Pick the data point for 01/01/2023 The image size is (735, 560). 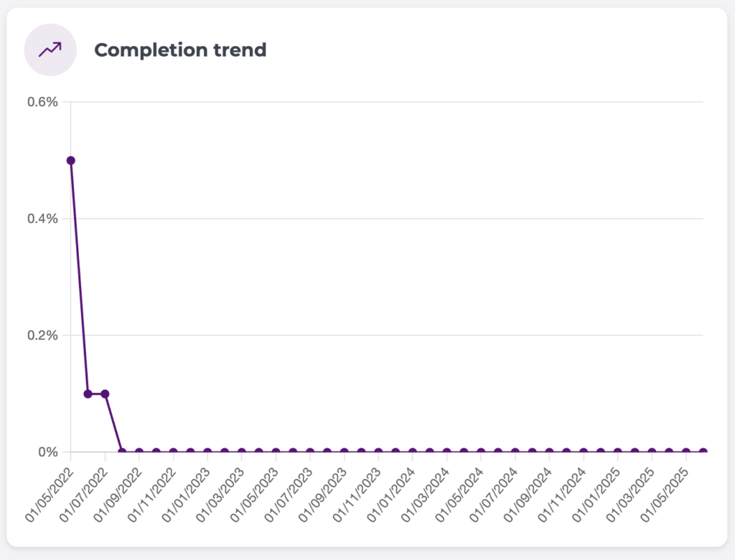pyautogui.click(x=207, y=452)
